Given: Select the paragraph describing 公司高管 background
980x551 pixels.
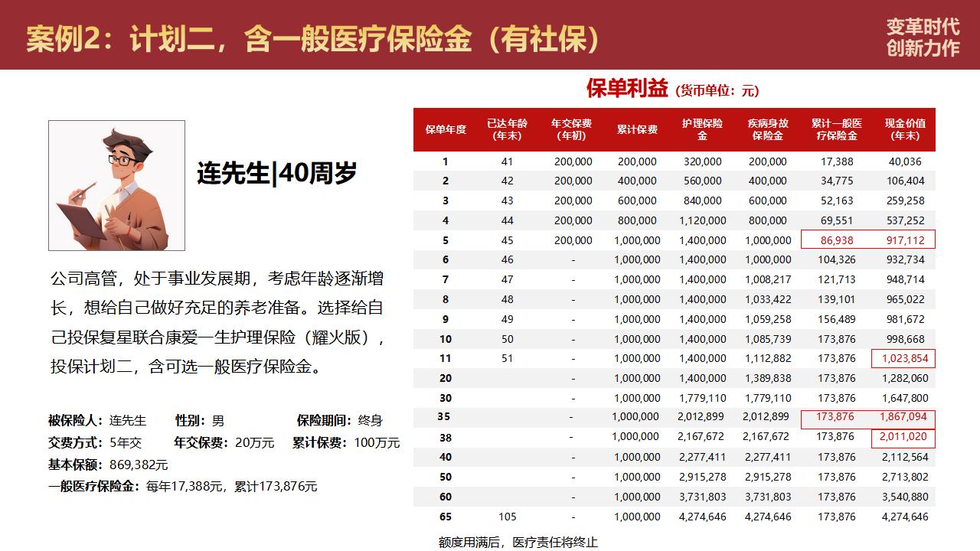Looking at the screenshot, I should [x=217, y=322].
